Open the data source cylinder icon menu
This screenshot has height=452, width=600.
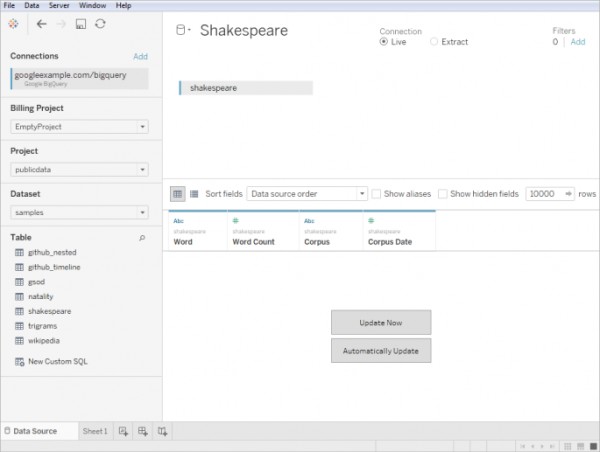[183, 30]
